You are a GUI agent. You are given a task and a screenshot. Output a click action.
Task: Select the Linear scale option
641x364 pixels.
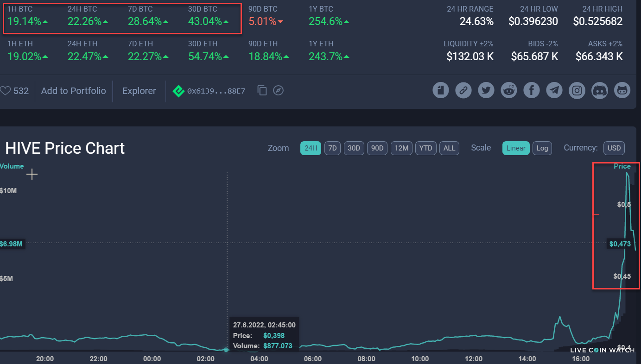pos(516,148)
